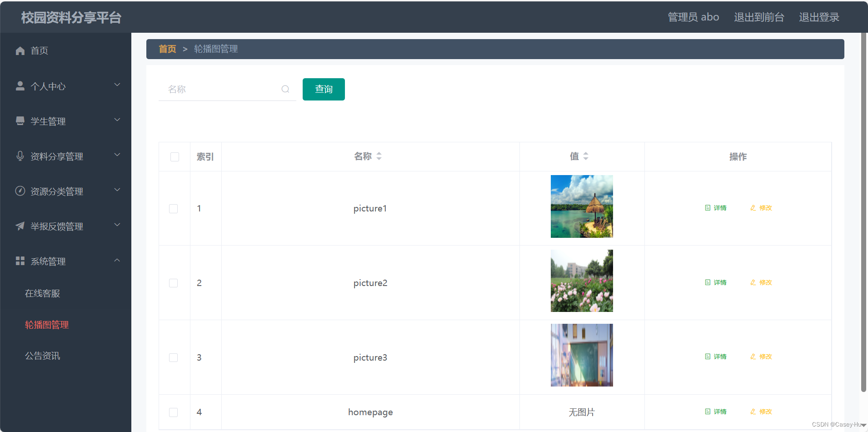Screen dimensions: 868x432
Task: Click the compass icon for 资源分类管理
Action: (20, 191)
